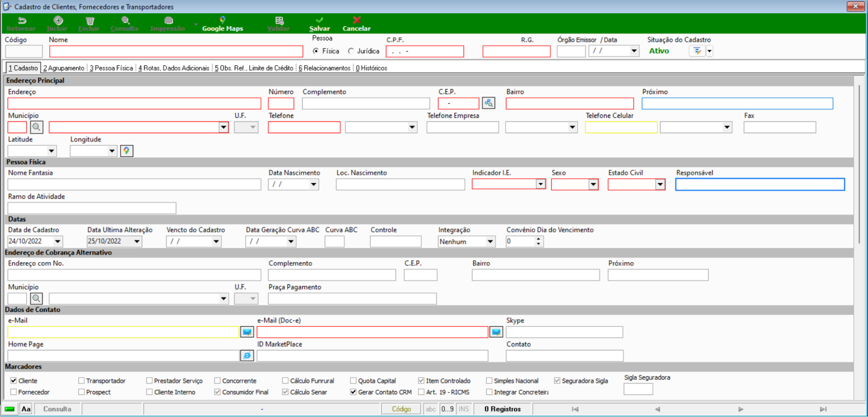Image resolution: width=868 pixels, height=417 pixels.
Task: Enable the Fornecedor checkbox
Action: pos(14,392)
